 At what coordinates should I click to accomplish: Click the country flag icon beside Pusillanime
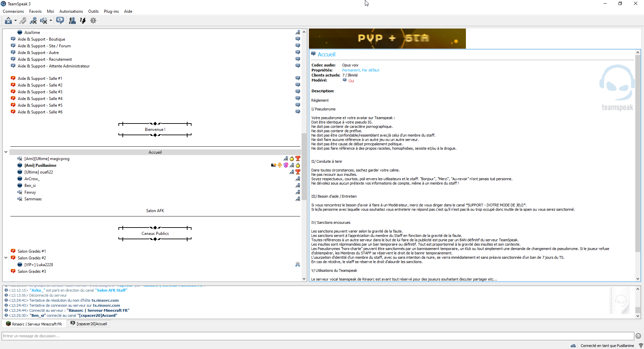point(274,165)
